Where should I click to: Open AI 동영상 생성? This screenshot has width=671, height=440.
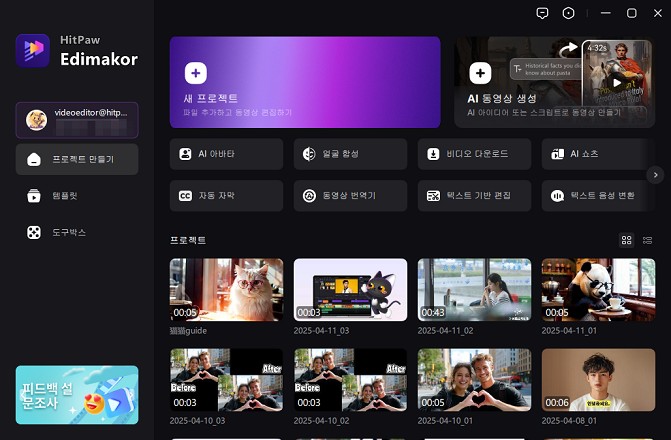point(555,82)
